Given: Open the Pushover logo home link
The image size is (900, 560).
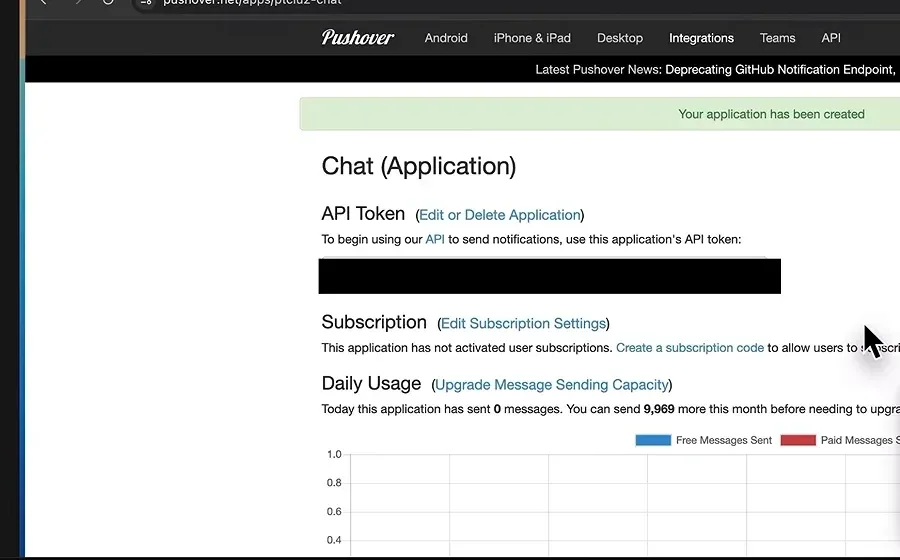Looking at the screenshot, I should 357,38.
